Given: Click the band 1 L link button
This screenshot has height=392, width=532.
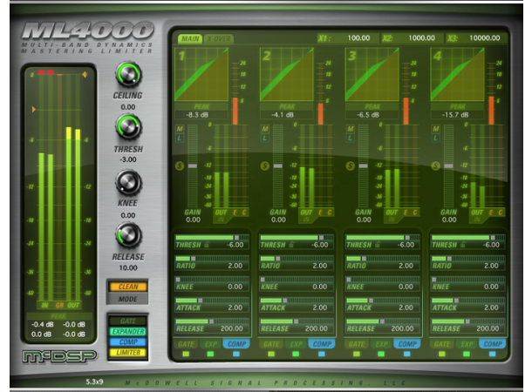Looking at the screenshot, I should click(180, 138).
